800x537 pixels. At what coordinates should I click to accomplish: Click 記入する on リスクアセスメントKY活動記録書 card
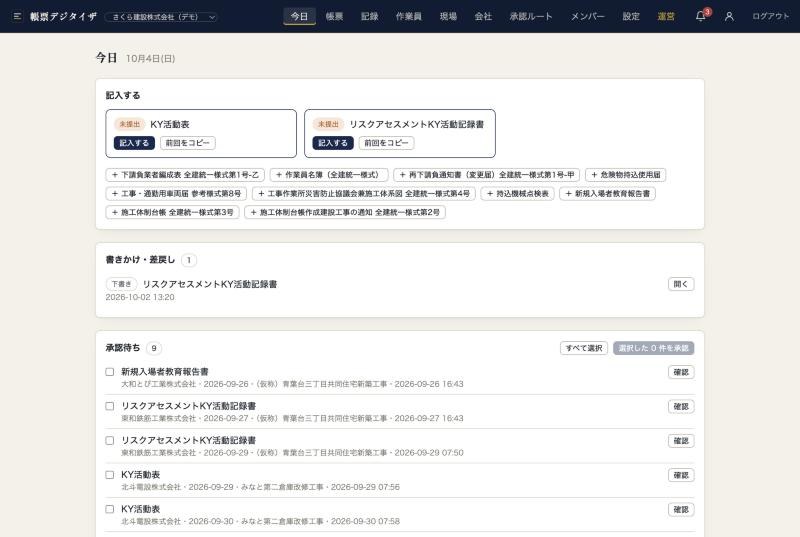(333, 143)
